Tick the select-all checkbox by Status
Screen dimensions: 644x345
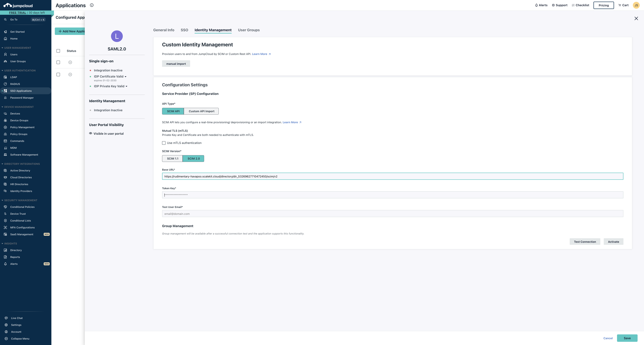(x=58, y=51)
